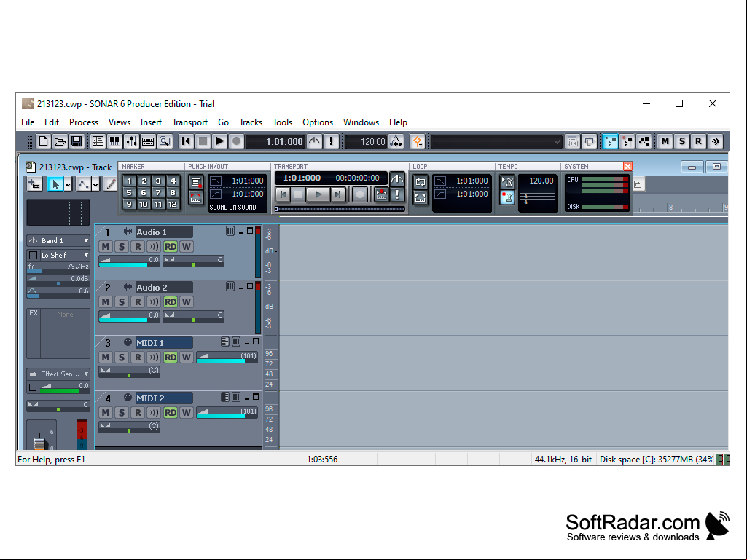Click the global Mute M button in toolbar
Screen dimensions: 747x560
(x=665, y=141)
